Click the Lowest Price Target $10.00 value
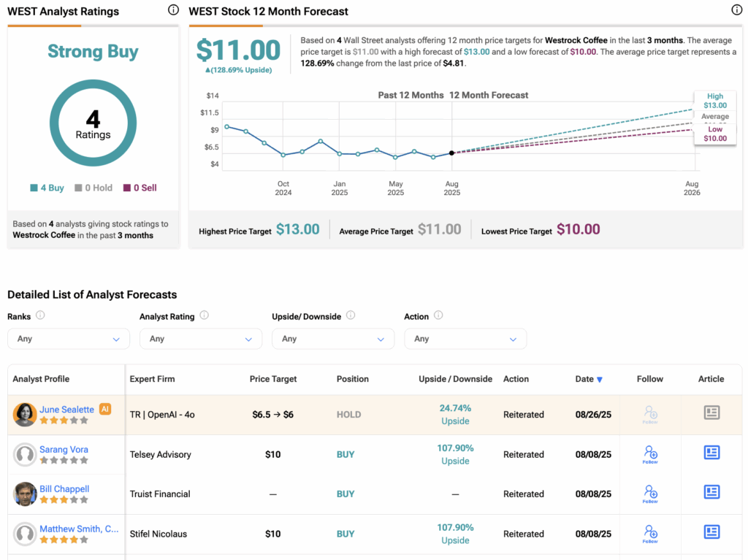 (579, 229)
